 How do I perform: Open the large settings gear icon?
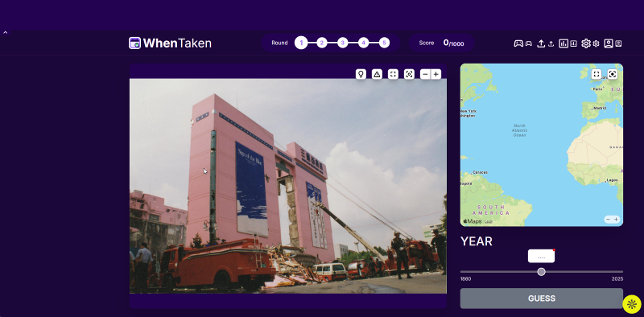[x=586, y=43]
